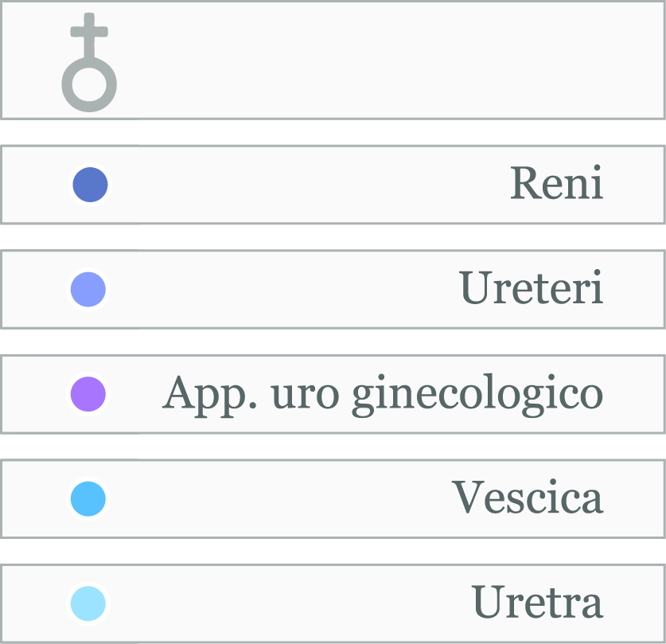
Task: Click empty space between Ureteri dot and label
Action: pyautogui.click(x=278, y=289)
